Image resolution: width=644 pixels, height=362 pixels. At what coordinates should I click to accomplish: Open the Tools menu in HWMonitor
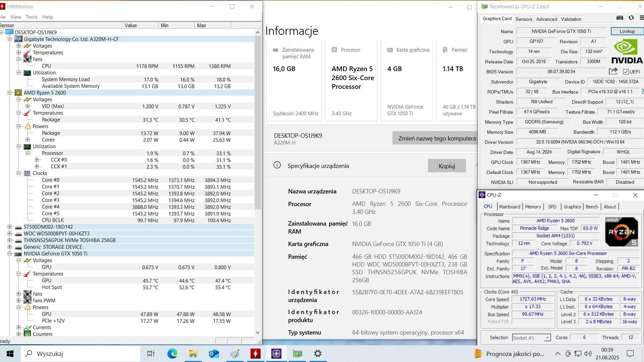coord(32,17)
